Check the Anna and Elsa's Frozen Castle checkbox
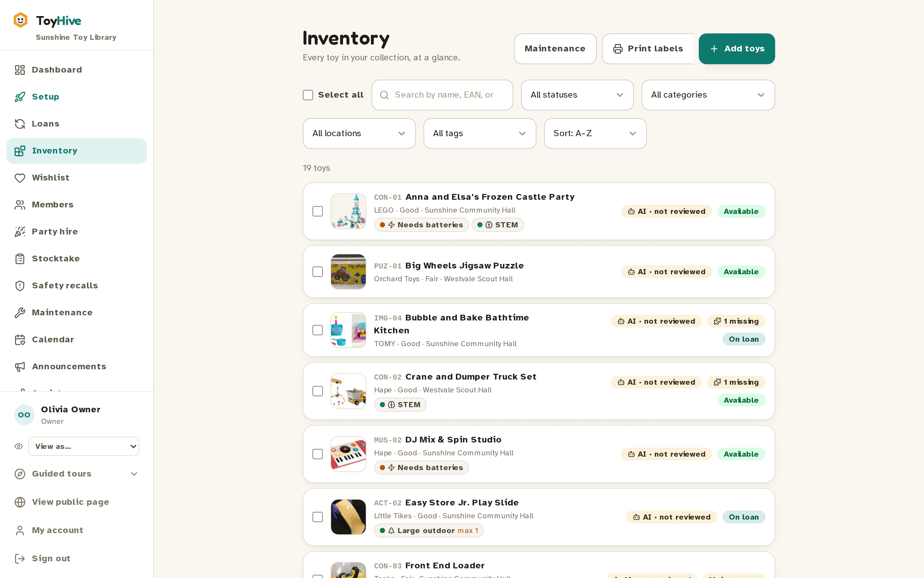The width and height of the screenshot is (924, 578). coord(317,211)
